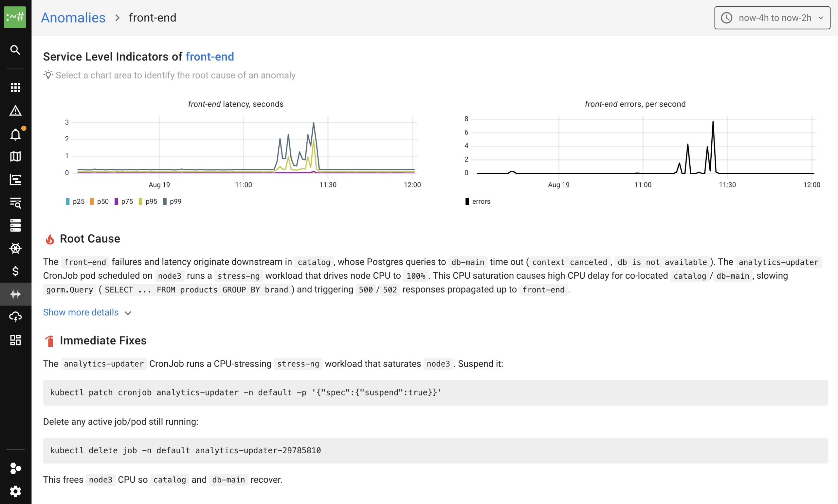Toggle the p25 series in legend
Image resolution: width=838 pixels, height=504 pixels.
pos(75,201)
